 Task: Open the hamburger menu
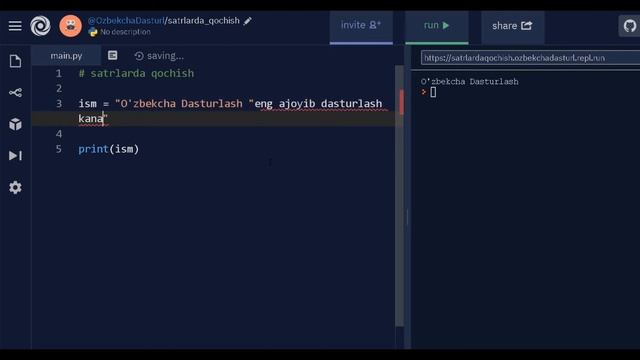tap(15, 26)
